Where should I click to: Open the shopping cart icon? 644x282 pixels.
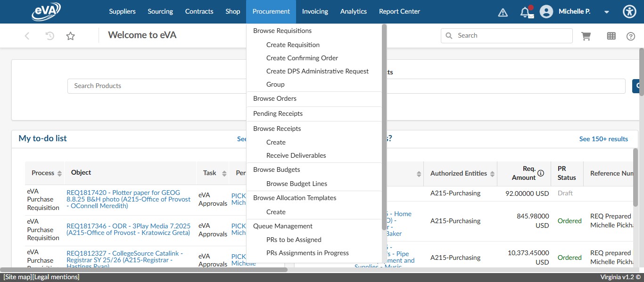[586, 36]
